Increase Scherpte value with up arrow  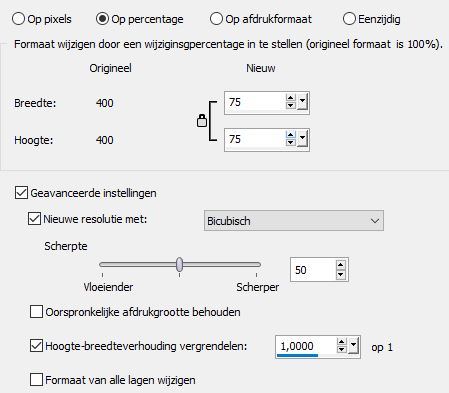[x=340, y=265]
